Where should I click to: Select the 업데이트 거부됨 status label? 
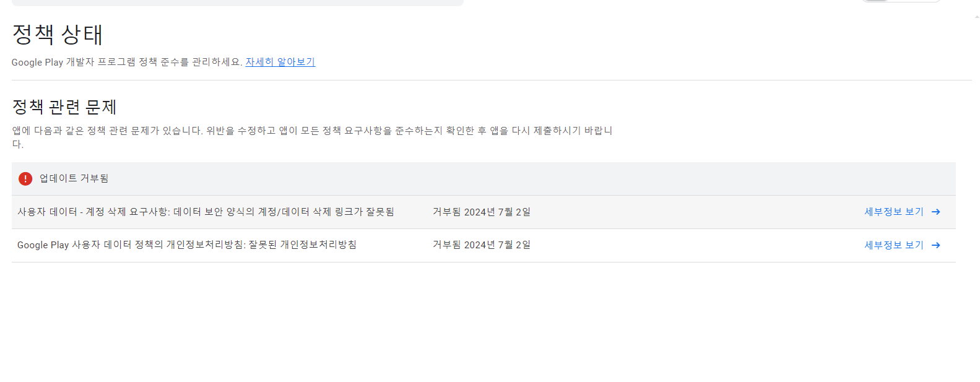74,178
